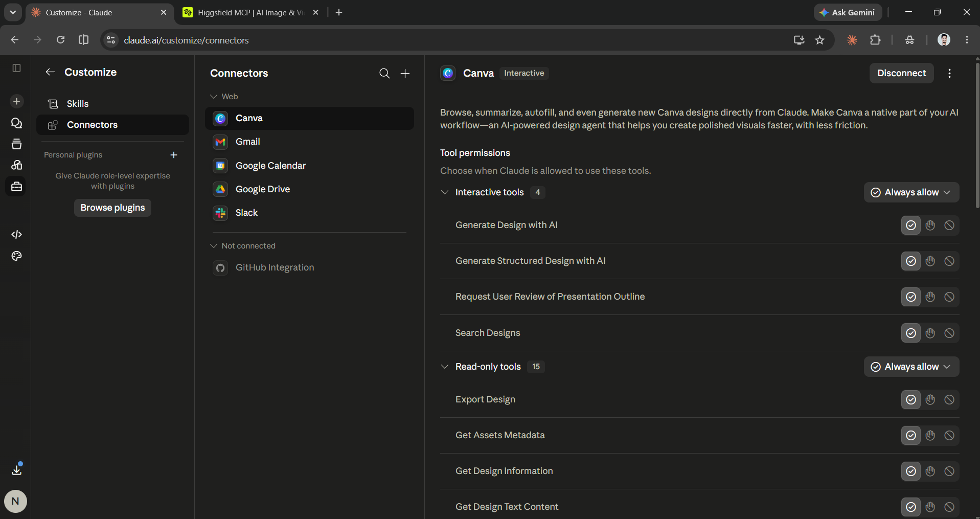The image size is (980, 519).
Task: Open the user avatar labeled N
Action: [15, 501]
